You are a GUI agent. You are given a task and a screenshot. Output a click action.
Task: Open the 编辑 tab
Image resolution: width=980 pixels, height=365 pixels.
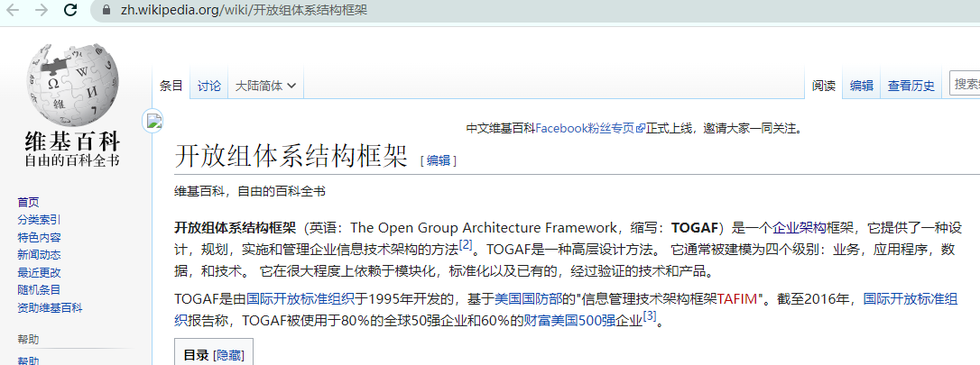(861, 87)
